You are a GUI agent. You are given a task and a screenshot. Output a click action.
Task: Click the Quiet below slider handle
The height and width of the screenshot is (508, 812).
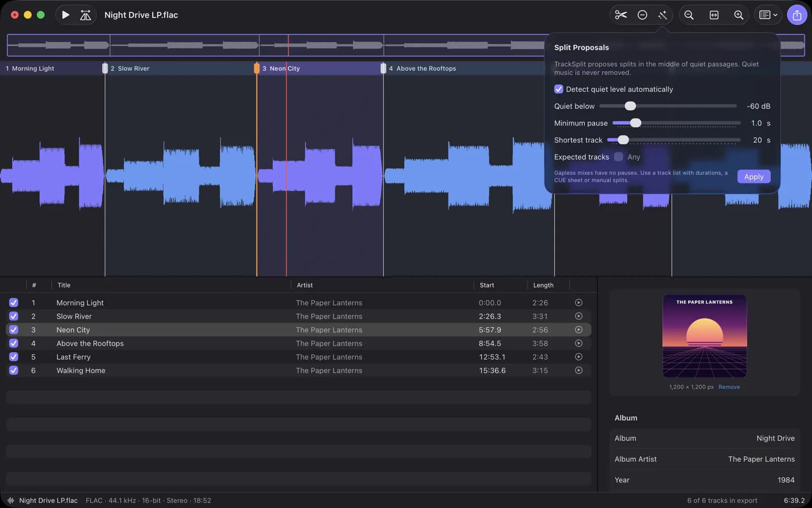(x=630, y=106)
